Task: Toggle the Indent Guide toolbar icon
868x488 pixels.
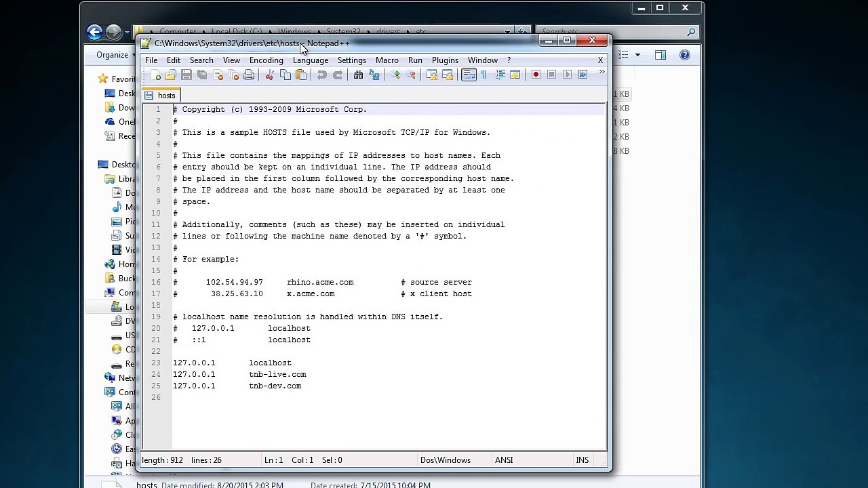Action: 499,75
